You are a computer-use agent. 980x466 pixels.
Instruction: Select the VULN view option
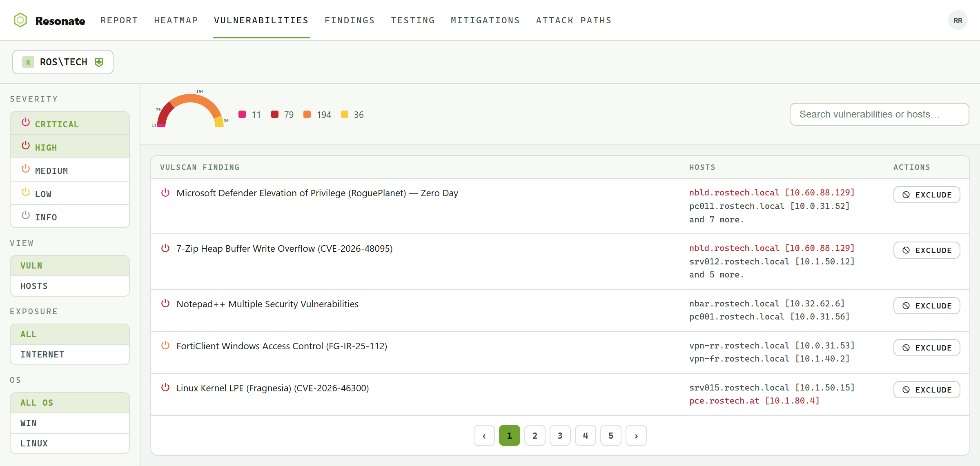point(70,266)
